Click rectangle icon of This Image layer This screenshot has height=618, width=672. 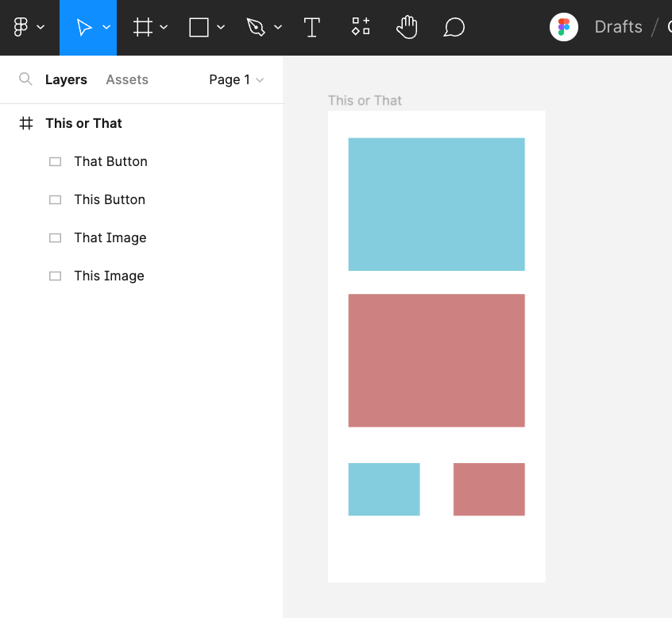pyautogui.click(x=56, y=276)
